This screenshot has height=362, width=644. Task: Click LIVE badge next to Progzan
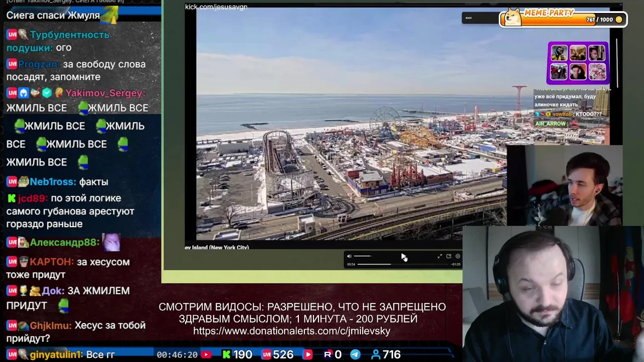point(12,64)
